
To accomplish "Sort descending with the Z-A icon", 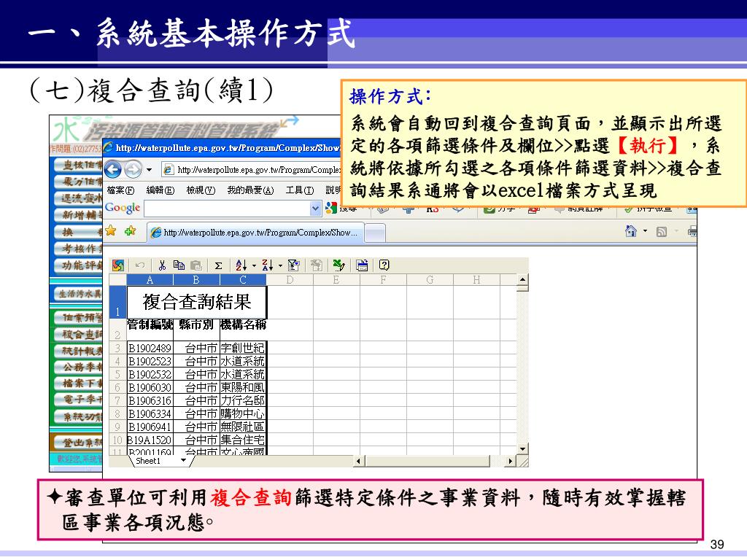I will 268,265.
